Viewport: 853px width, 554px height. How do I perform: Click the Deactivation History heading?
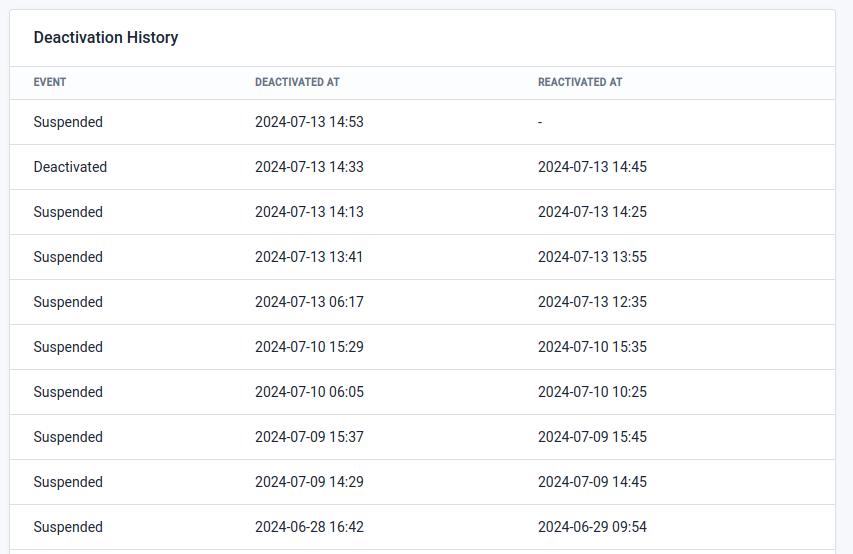tap(106, 38)
